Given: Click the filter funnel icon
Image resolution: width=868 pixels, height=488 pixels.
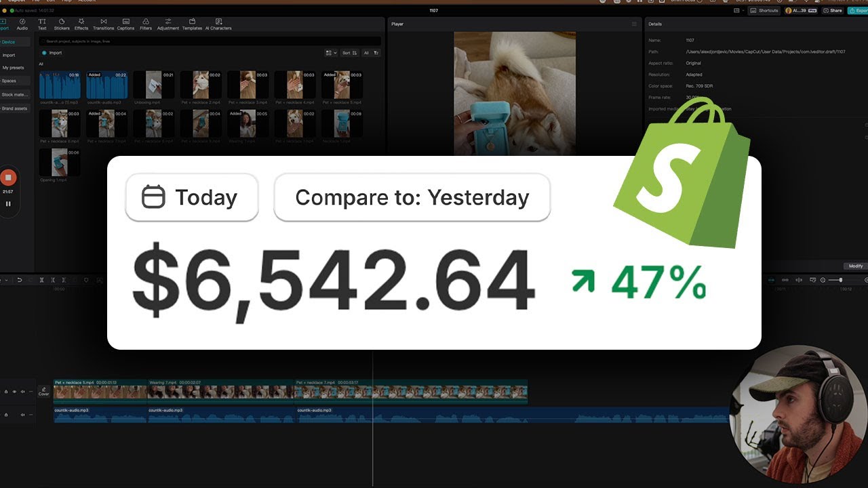Looking at the screenshot, I should tap(376, 53).
